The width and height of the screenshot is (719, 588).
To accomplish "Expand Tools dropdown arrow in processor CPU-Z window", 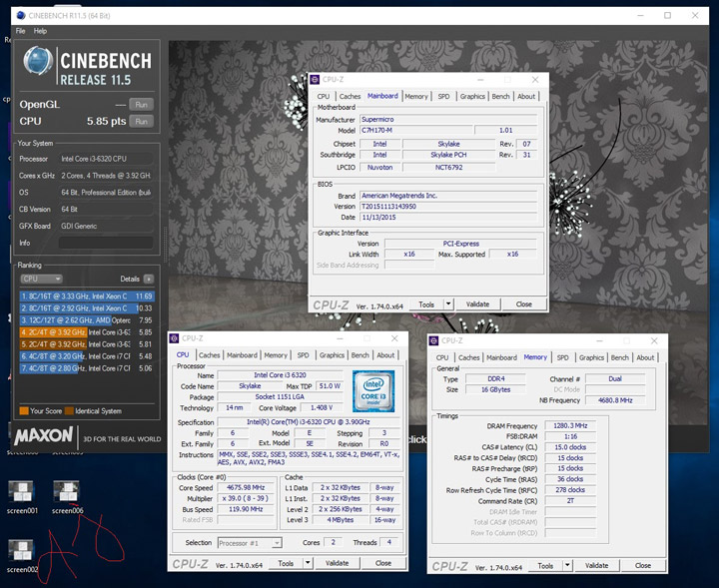I will [309, 563].
